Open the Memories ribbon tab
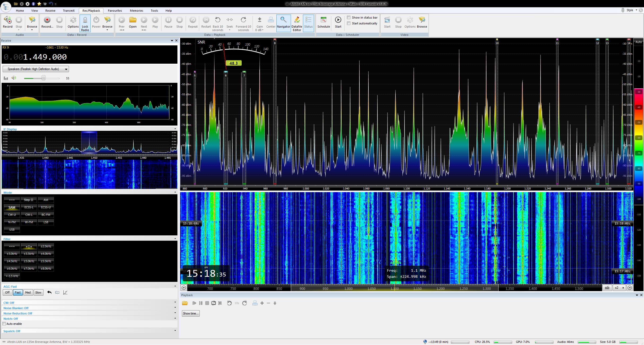644x345 pixels. tap(136, 11)
